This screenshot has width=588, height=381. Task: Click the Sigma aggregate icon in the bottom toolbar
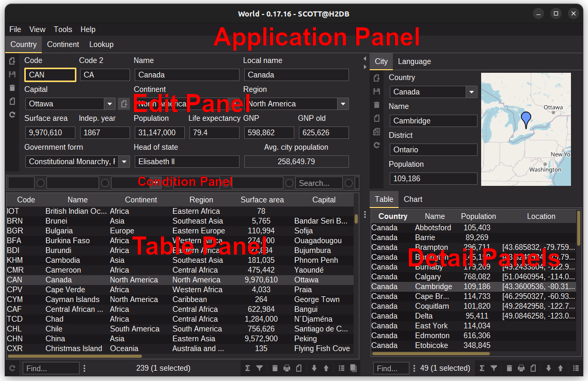coord(248,368)
